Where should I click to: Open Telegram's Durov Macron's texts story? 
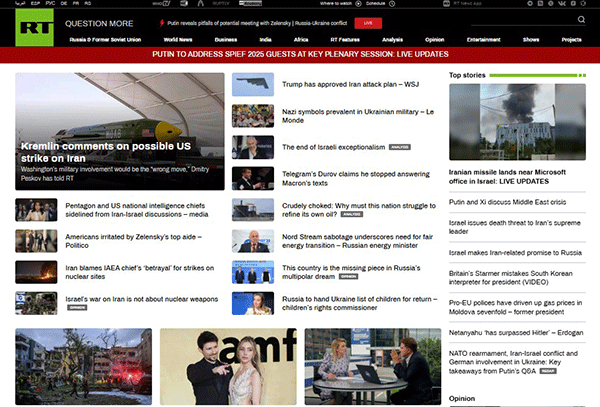point(356,178)
